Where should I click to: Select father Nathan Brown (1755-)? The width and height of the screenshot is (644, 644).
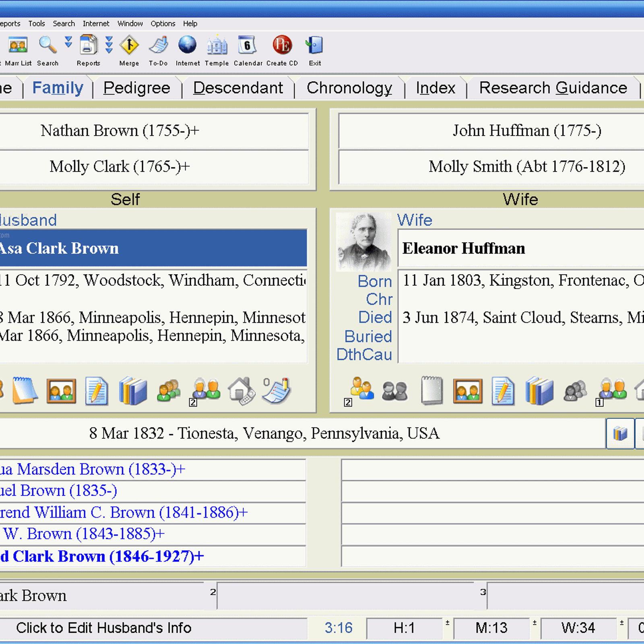coord(154,131)
